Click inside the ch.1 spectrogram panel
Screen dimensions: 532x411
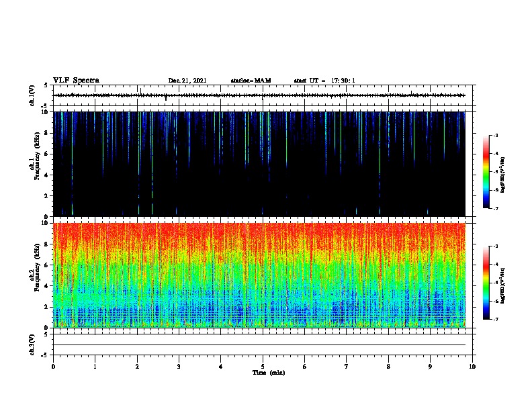coord(259,164)
